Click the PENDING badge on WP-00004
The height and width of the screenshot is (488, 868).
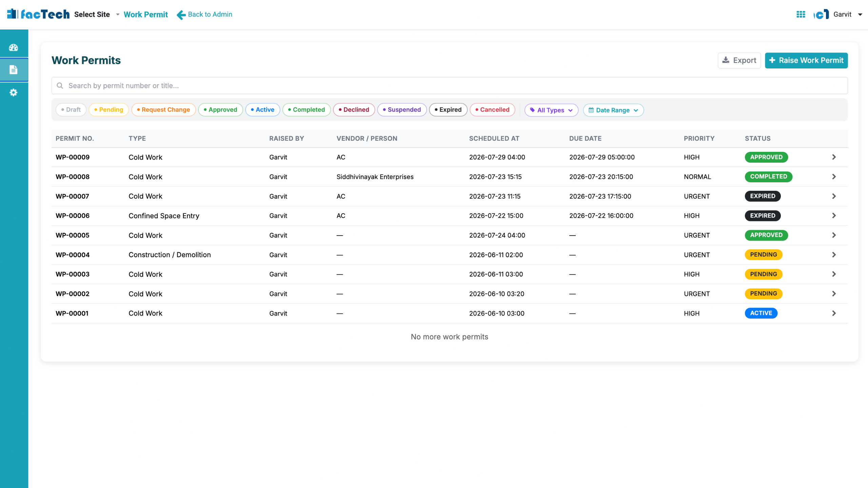[764, 255]
